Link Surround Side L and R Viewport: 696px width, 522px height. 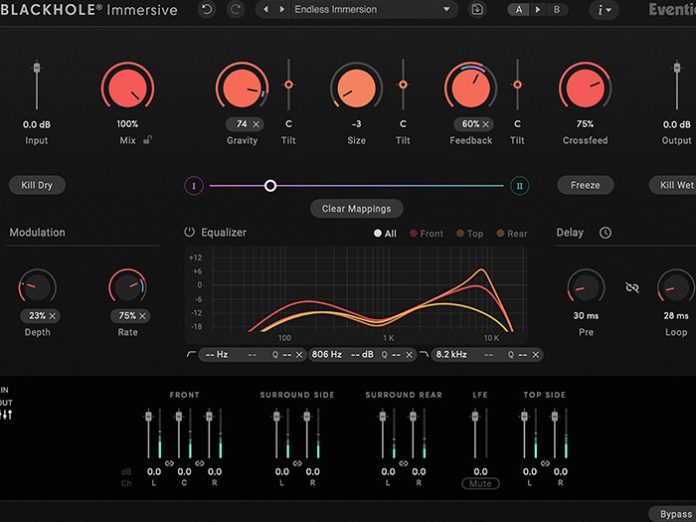pyautogui.click(x=297, y=463)
